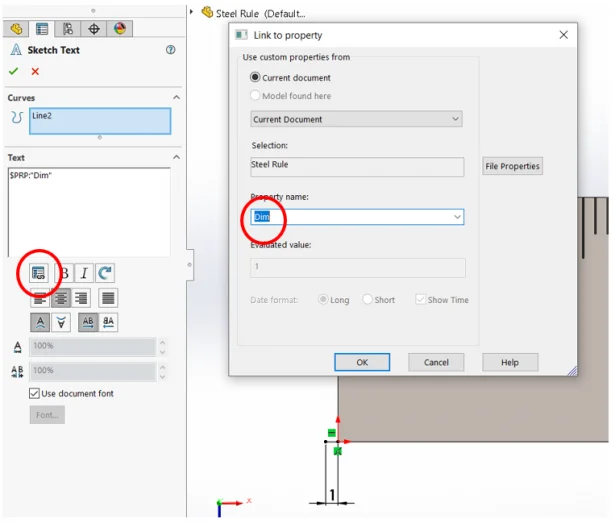
Task: Align text right
Action: [81, 298]
